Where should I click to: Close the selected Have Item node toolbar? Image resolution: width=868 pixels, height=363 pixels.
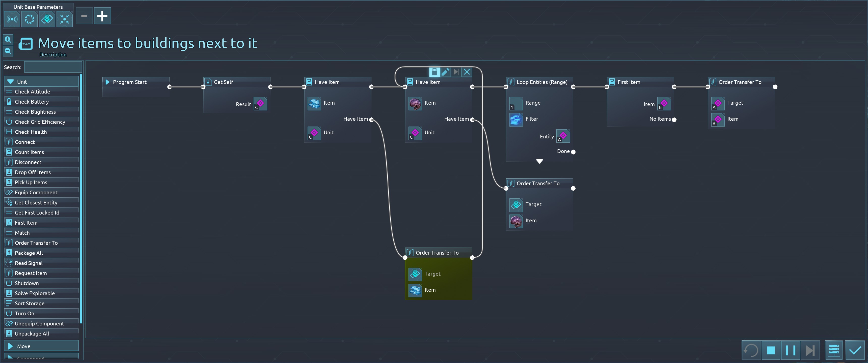coord(467,72)
